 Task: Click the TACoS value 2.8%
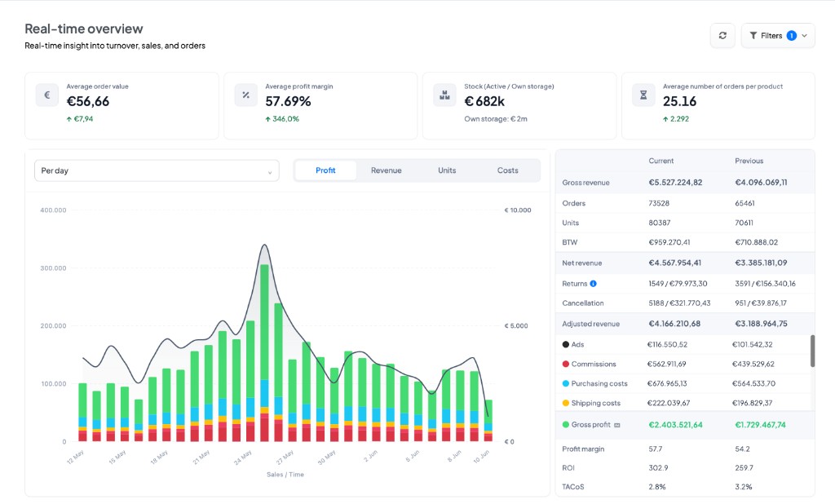click(x=656, y=487)
